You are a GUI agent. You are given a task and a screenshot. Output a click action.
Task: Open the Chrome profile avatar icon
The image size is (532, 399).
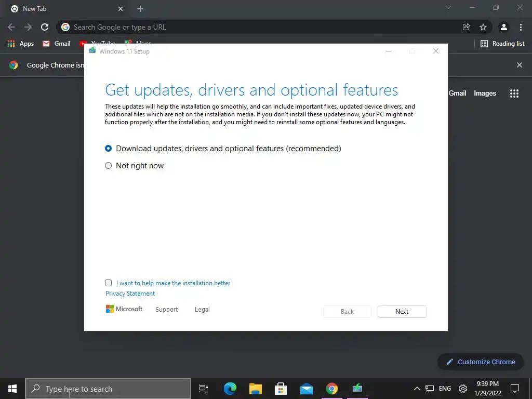504,27
